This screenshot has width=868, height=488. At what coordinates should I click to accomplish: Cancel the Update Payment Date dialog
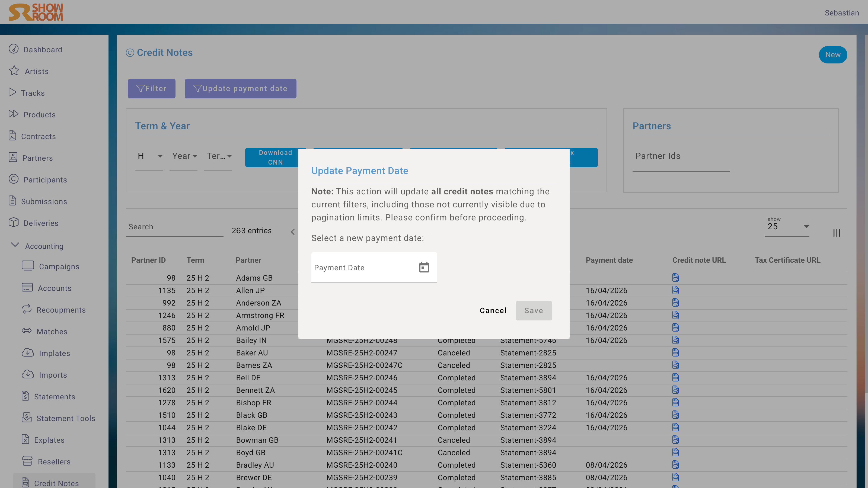coord(493,310)
